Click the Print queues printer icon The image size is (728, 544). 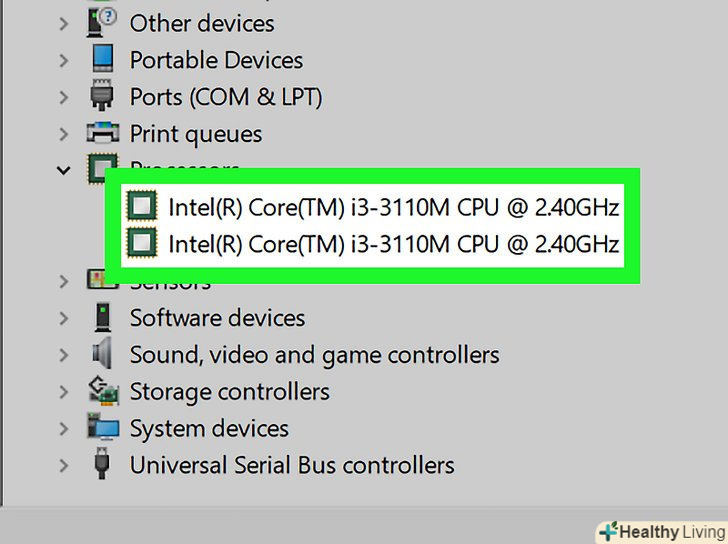coord(103,133)
